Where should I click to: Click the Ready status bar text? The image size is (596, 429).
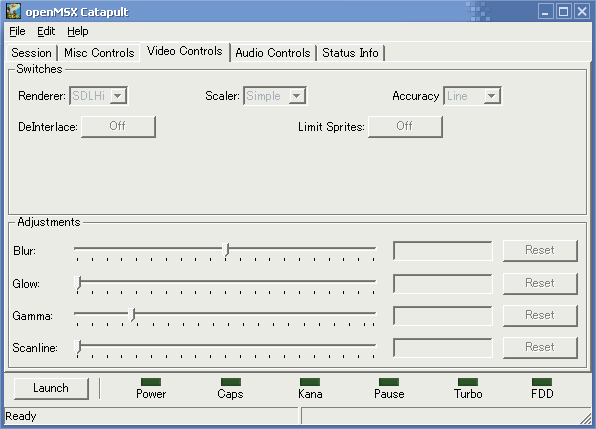(x=21, y=416)
